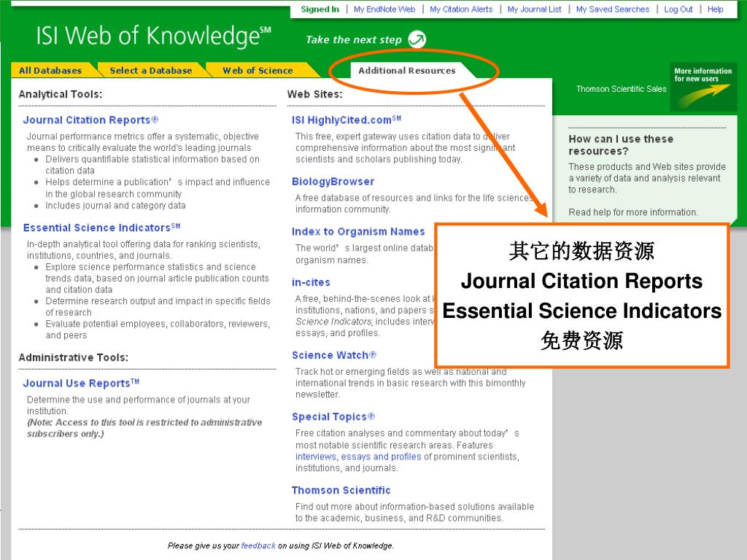Open Journal Citation Reports link
Viewport: 747px width, 560px height.
[90, 120]
